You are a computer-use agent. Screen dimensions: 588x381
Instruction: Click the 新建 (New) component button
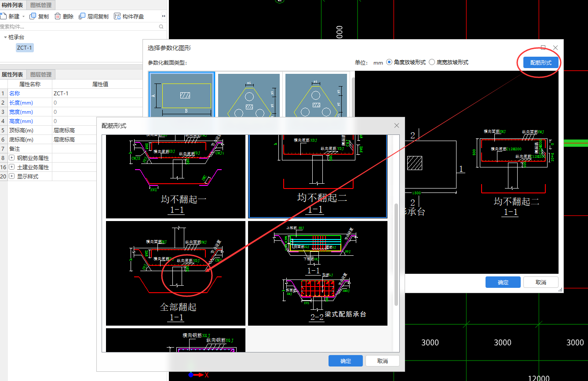click(x=10, y=16)
